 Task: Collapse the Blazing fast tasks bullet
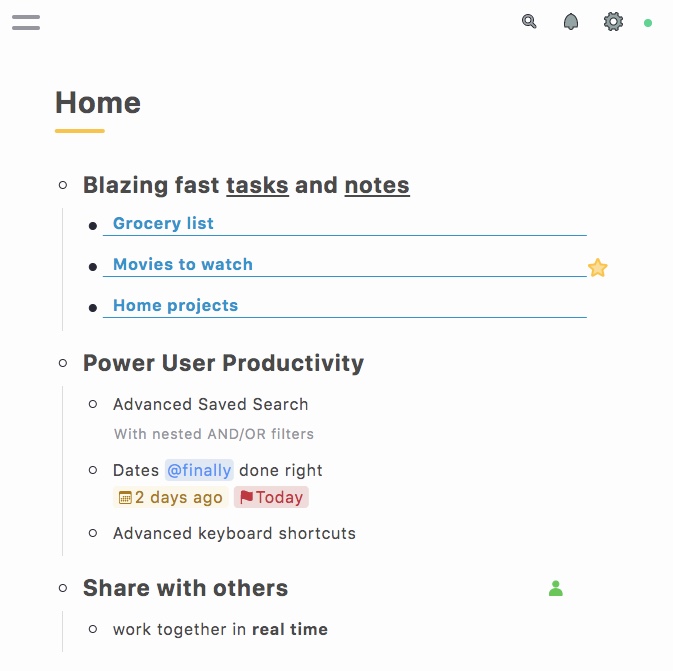[x=63, y=185]
